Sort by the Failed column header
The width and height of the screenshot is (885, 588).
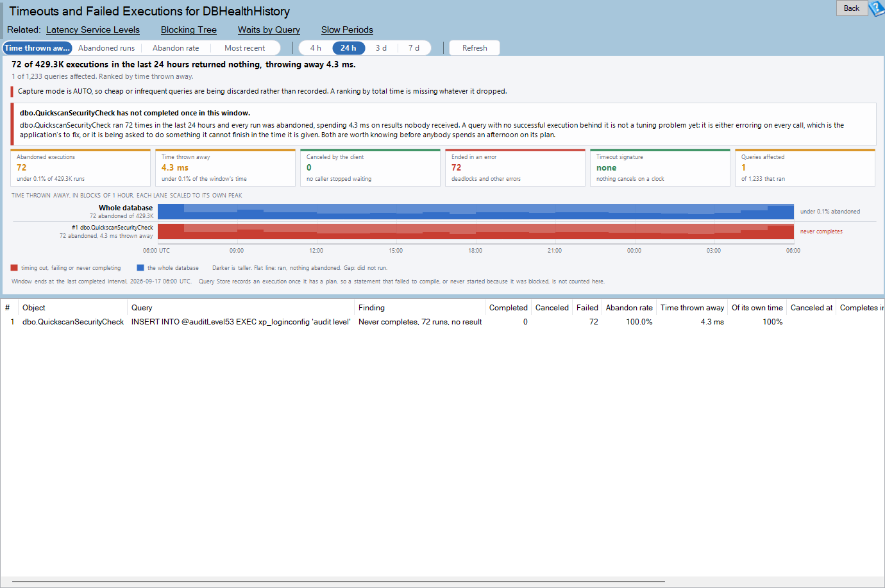(x=587, y=308)
